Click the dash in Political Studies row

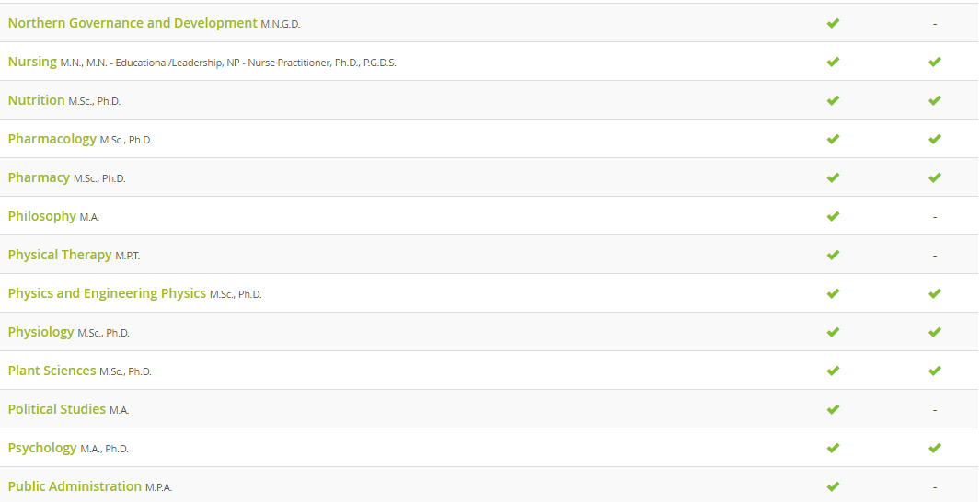pos(935,409)
